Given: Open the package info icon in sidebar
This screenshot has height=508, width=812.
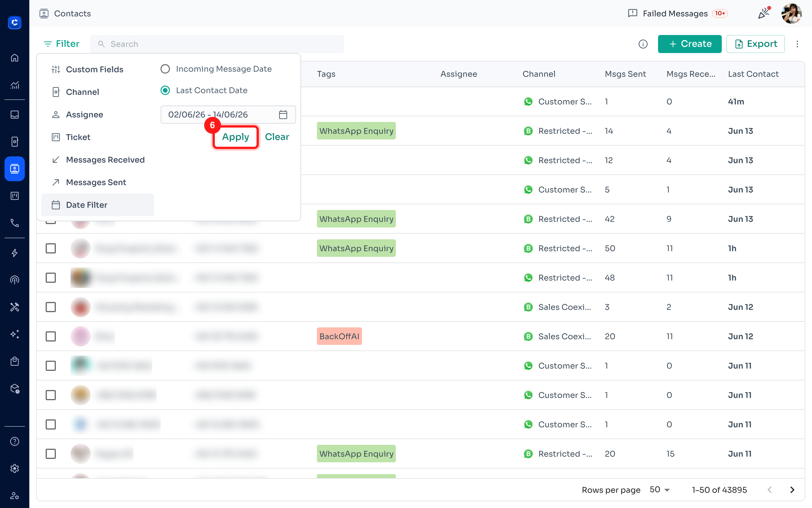Looking at the screenshot, I should coord(14,388).
